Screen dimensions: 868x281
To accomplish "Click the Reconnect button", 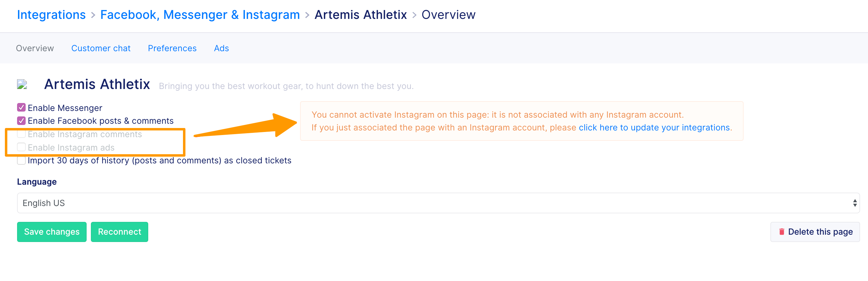I will pos(120,232).
